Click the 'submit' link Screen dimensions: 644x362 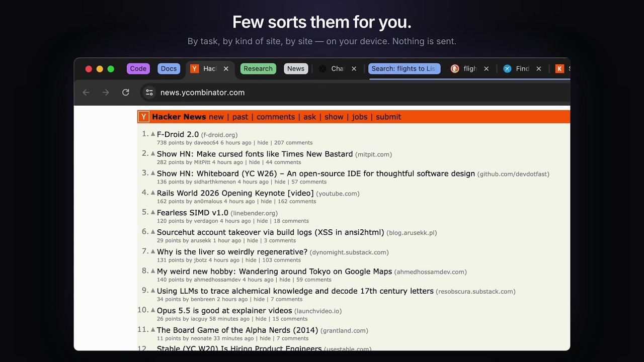[388, 117]
